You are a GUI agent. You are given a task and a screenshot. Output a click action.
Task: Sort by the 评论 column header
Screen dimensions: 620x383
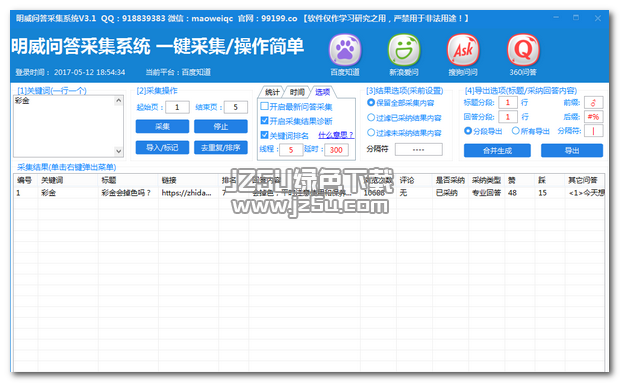point(414,180)
